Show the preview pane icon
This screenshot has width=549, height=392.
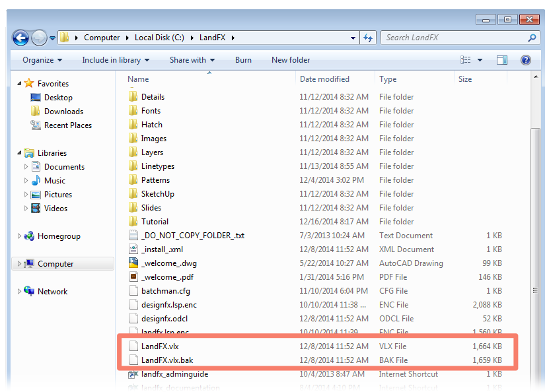[501, 59]
